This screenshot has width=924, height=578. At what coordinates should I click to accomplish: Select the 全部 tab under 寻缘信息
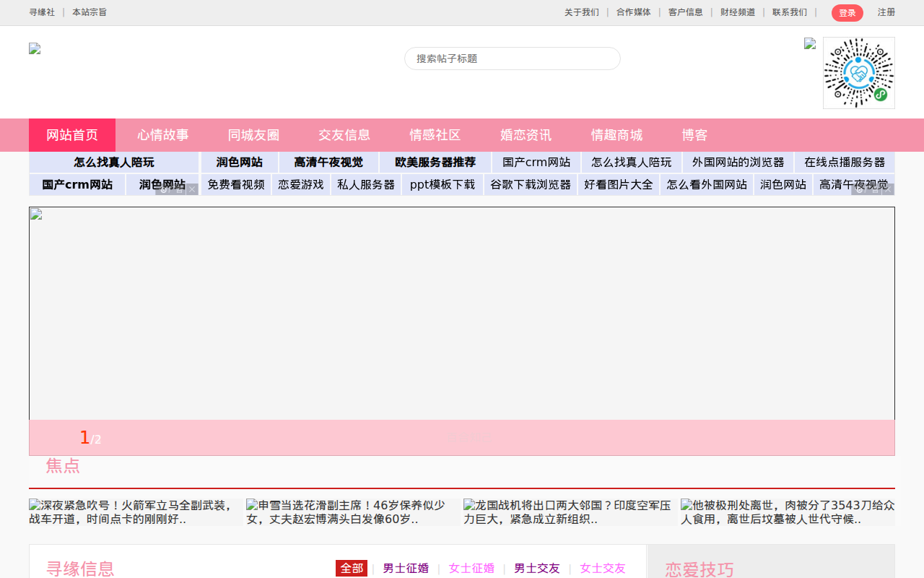pos(352,569)
